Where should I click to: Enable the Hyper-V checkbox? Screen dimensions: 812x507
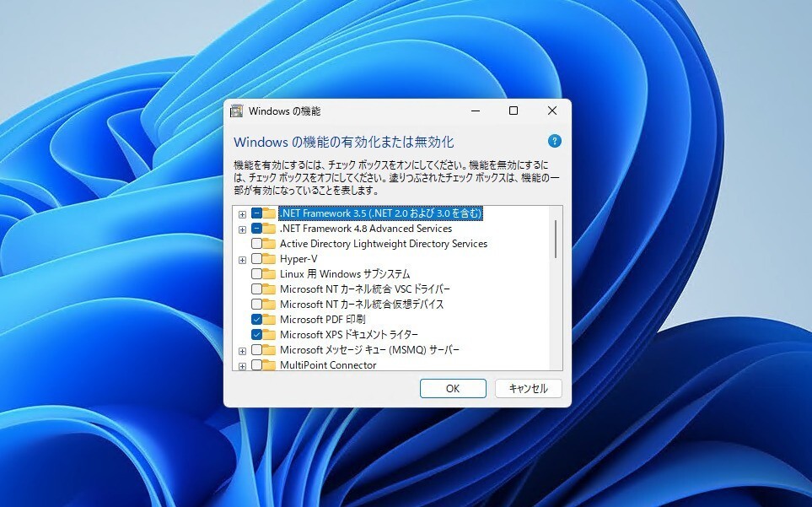click(256, 258)
